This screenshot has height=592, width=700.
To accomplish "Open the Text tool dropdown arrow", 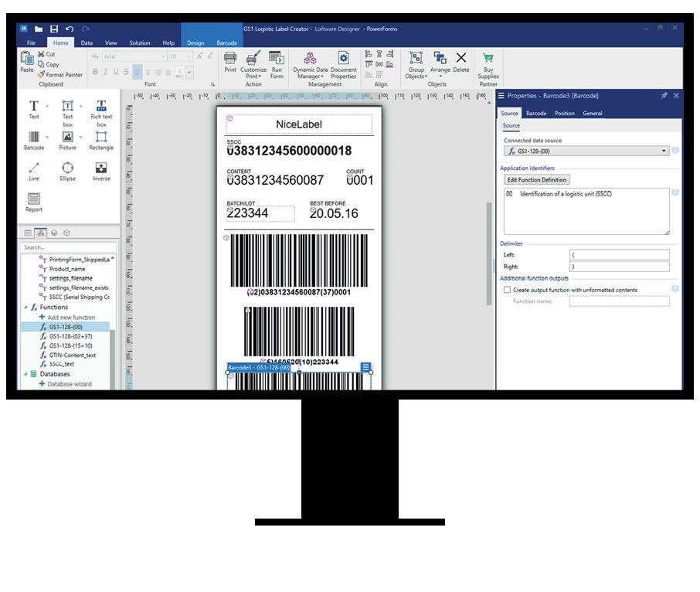I will pyautogui.click(x=47, y=107).
